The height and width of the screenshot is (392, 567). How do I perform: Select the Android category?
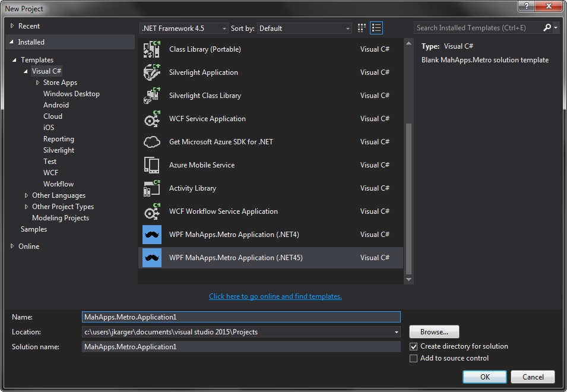56,105
